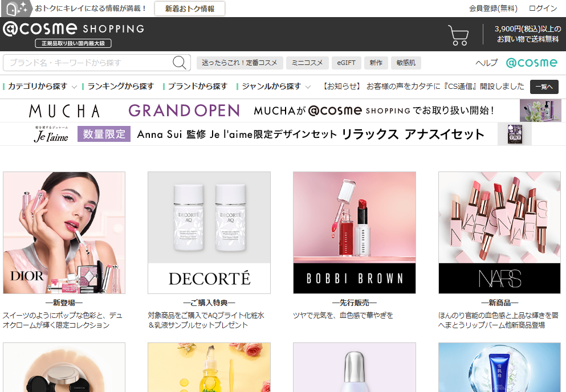Open the Je l'aime limited set banner
This screenshot has height=392, width=566.
click(283, 134)
